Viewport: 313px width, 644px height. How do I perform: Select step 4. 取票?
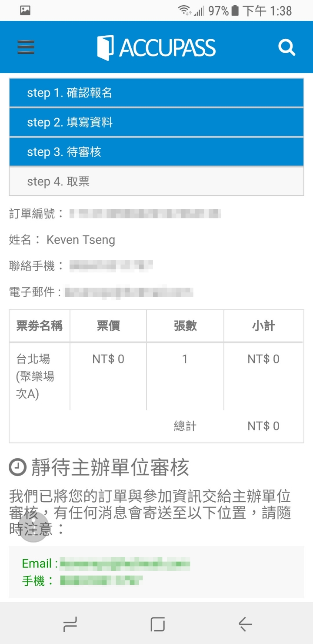156,181
